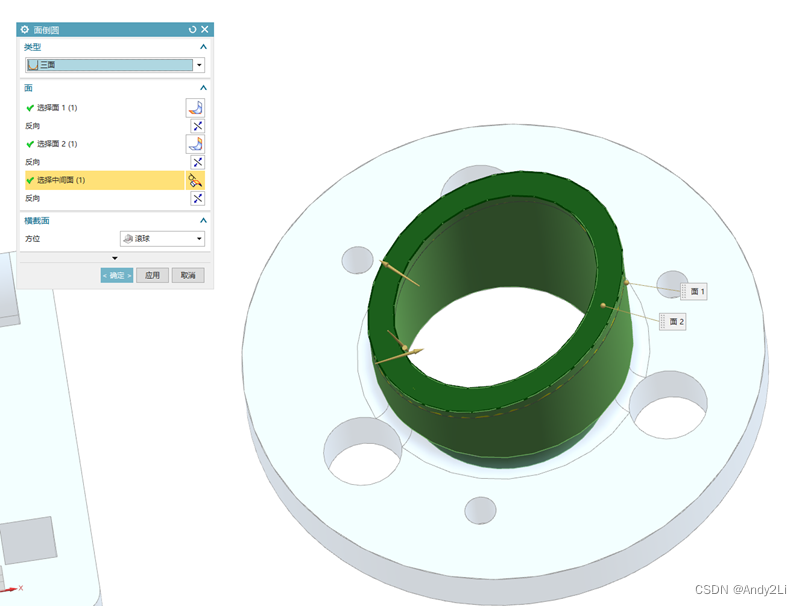Image resolution: width=802 pixels, height=606 pixels.
Task: Click the 应用 button
Action: click(152, 275)
